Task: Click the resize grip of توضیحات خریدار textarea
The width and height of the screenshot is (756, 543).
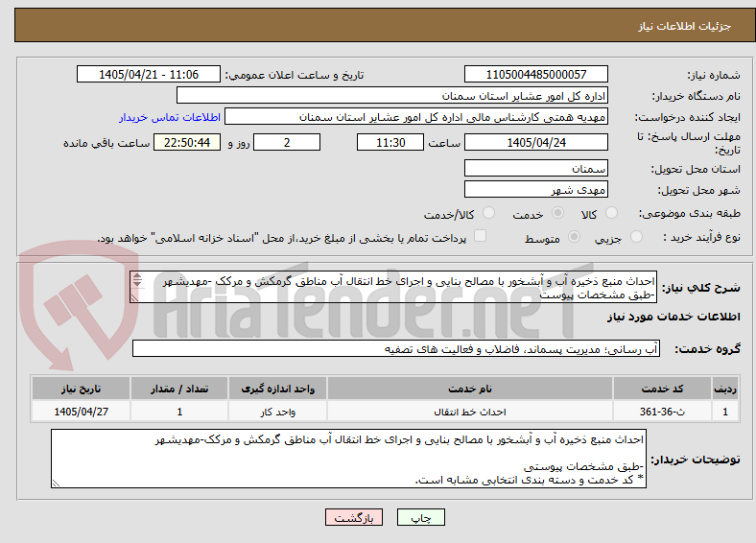Action: pos(56,483)
